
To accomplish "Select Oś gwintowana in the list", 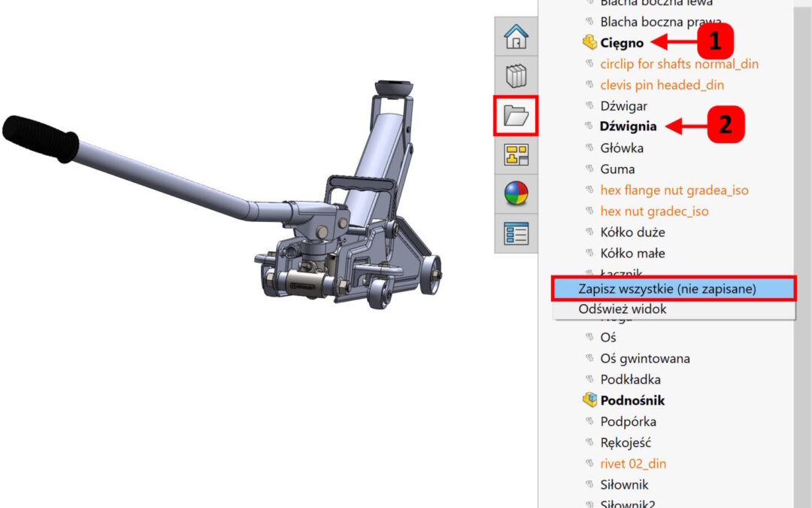I will point(644,358).
